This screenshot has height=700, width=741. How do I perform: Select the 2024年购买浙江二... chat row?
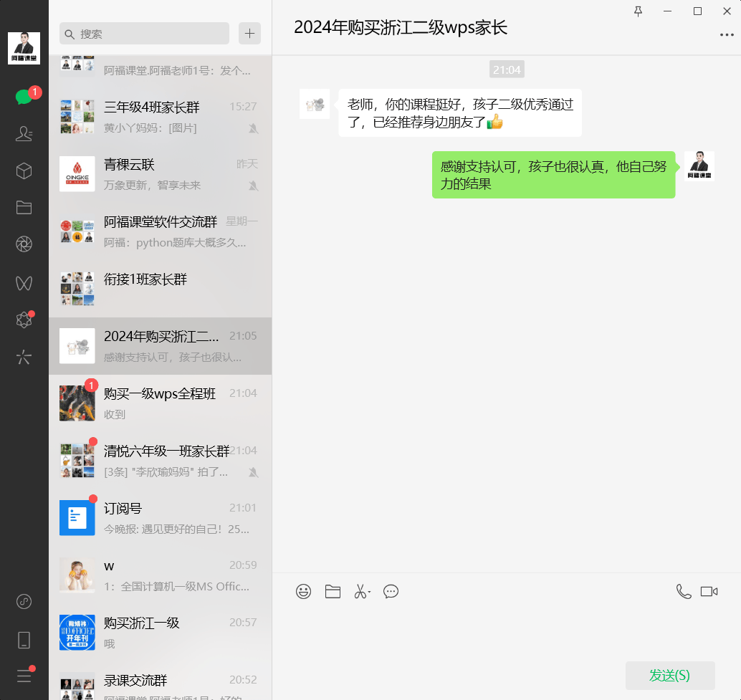pyautogui.click(x=161, y=346)
